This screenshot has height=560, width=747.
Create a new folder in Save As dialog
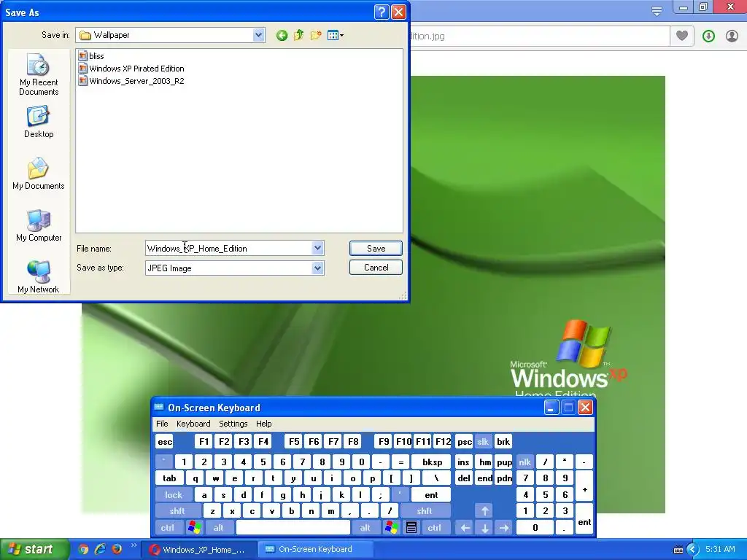coord(316,35)
